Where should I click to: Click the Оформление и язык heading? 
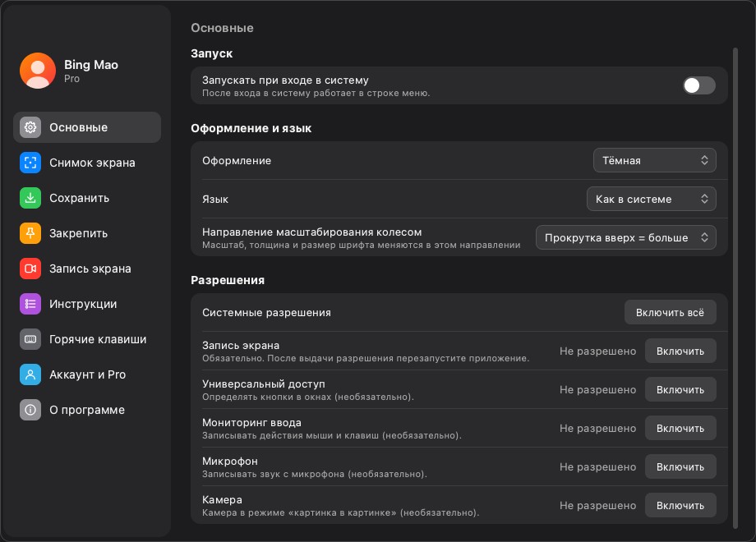[251, 128]
